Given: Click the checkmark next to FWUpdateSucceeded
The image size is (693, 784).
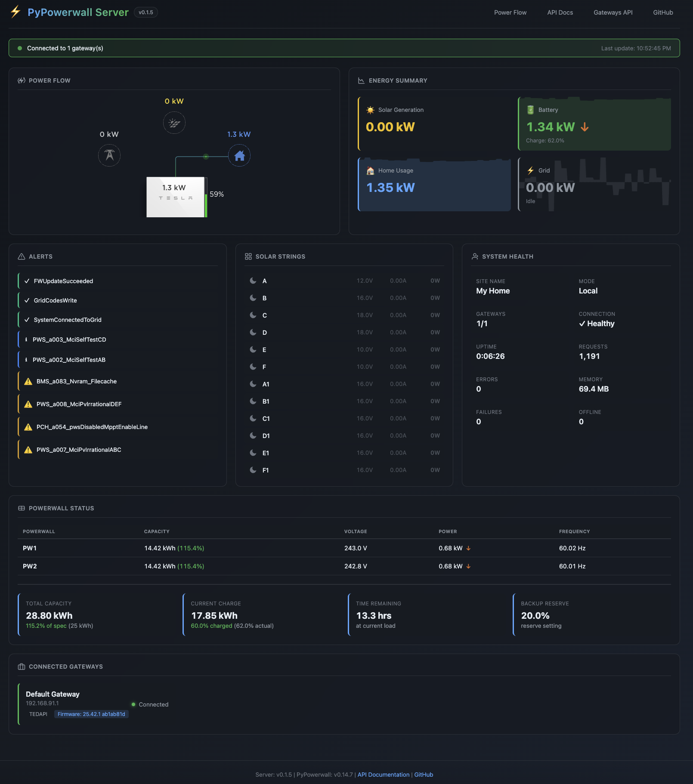Looking at the screenshot, I should tap(27, 281).
